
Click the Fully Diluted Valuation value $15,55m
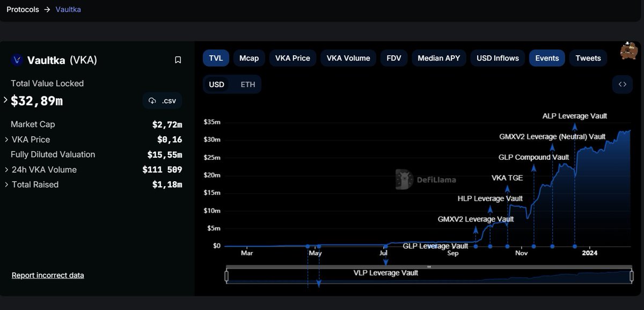(165, 154)
